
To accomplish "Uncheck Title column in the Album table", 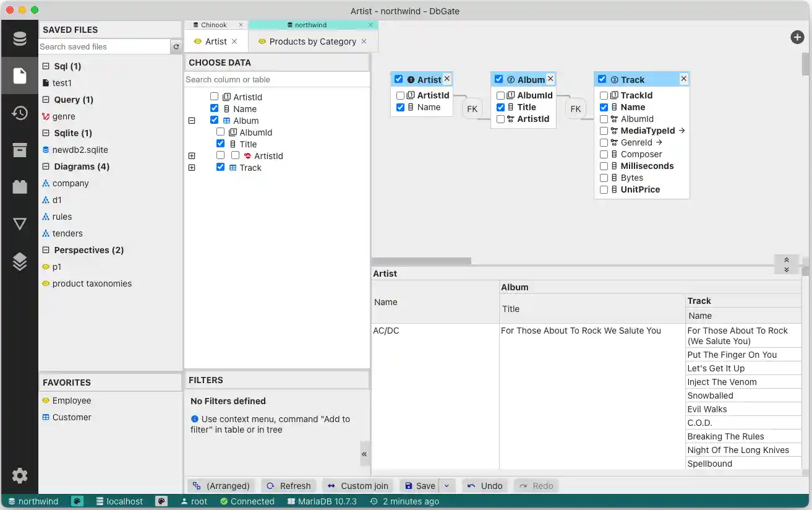I will [500, 108].
